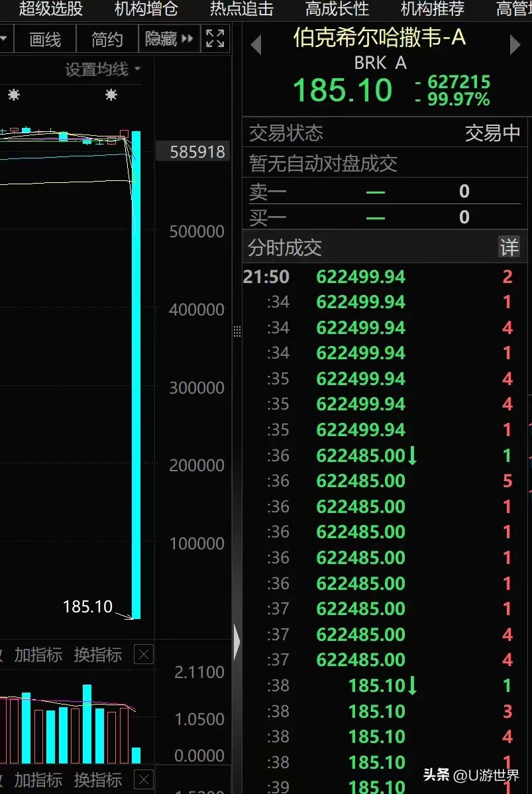This screenshot has width=532, height=794.
Task: Go to next stock with right arrow
Action: coord(515,45)
